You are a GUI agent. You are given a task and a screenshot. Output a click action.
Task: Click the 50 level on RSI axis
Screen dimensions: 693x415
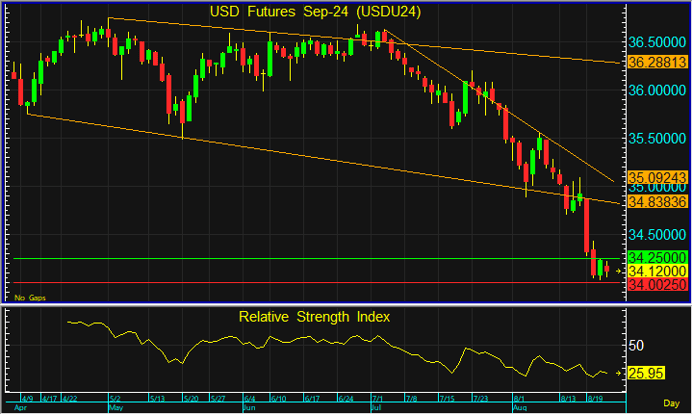click(x=634, y=345)
